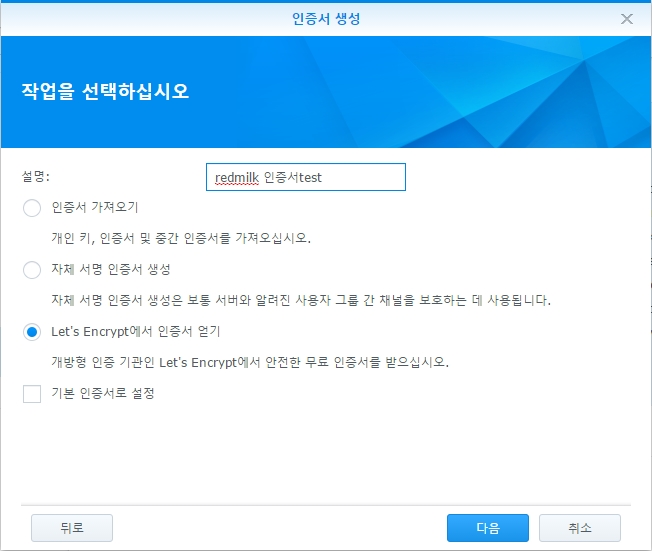This screenshot has height=551, width=652.
Task: Enable 기본 인증서로 설정 checkbox
Action: coord(32,394)
